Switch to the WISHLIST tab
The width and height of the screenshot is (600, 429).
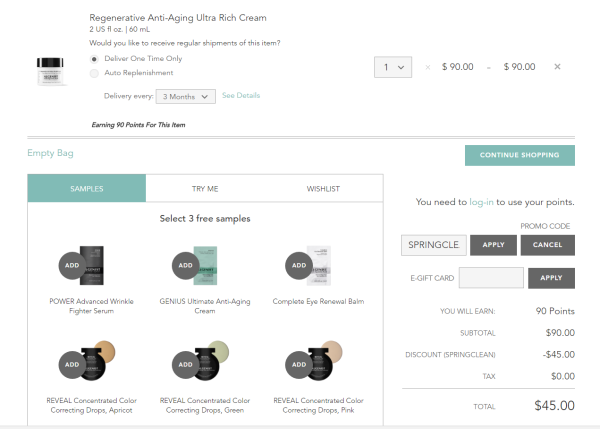click(323, 188)
